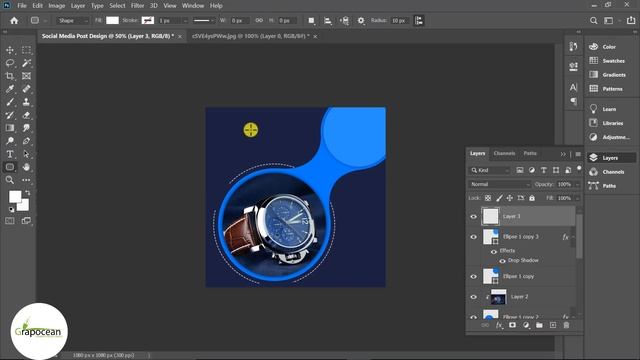This screenshot has height=360, width=640.
Task: Open the path operations options
Action: (x=311, y=20)
